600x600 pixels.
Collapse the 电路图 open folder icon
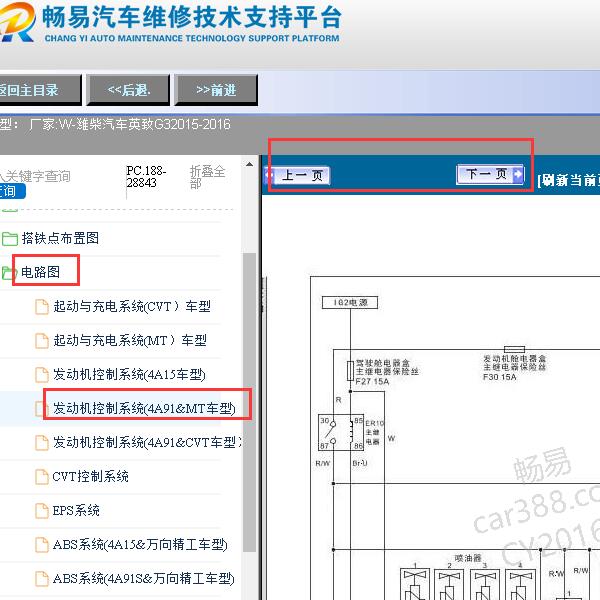point(8,272)
